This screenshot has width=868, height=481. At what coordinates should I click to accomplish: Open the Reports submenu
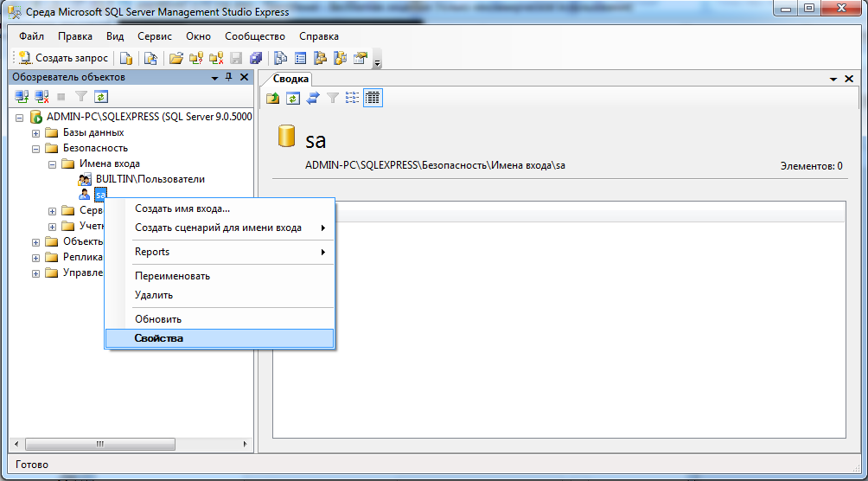220,252
